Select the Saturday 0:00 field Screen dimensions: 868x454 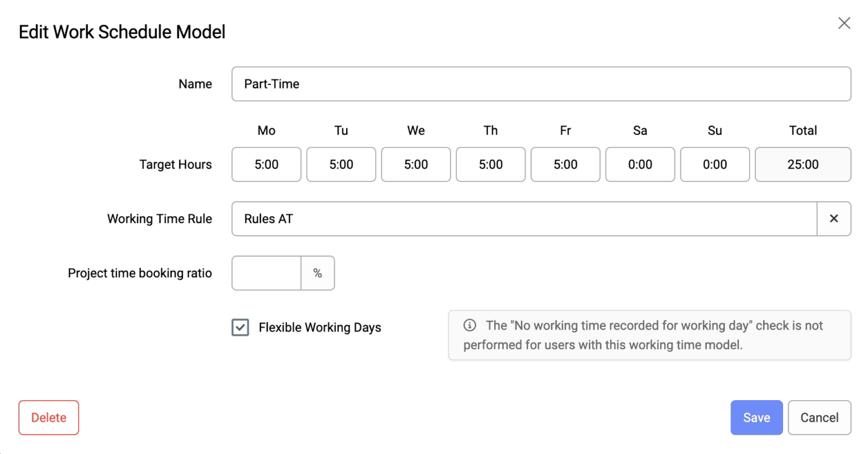point(640,164)
